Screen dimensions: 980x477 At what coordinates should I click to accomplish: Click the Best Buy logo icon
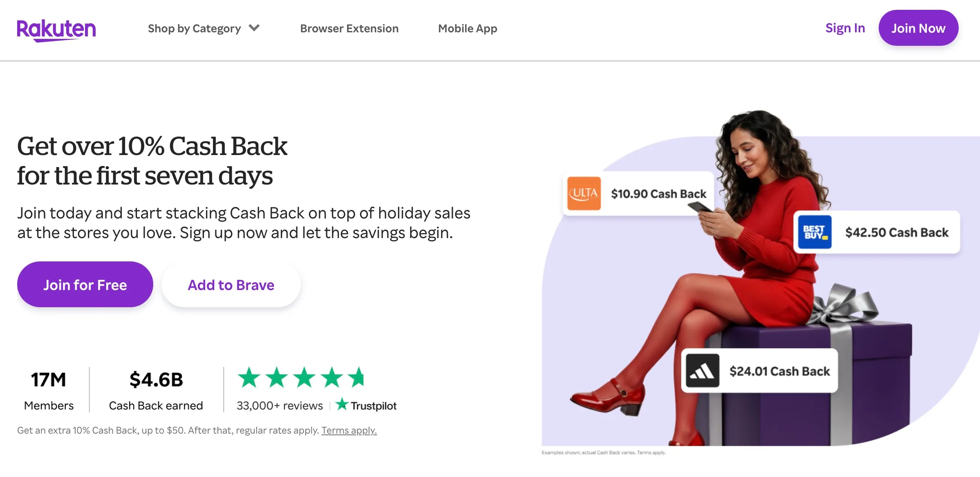815,232
